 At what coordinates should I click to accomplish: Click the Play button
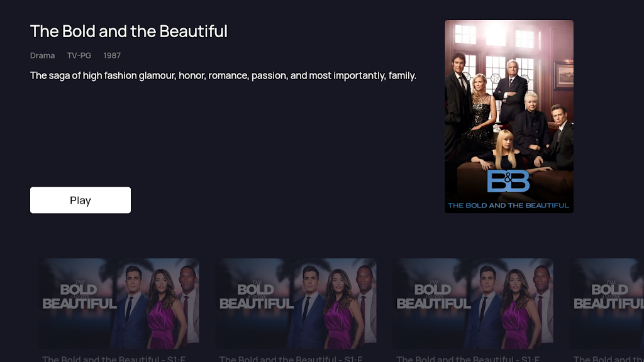click(80, 200)
